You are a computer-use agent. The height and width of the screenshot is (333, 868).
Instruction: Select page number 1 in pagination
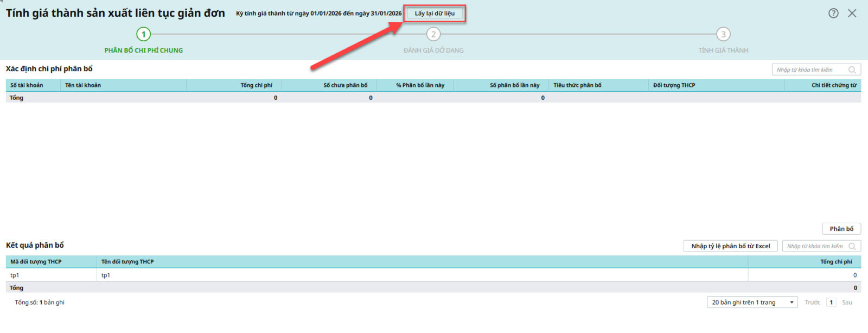pos(831,303)
